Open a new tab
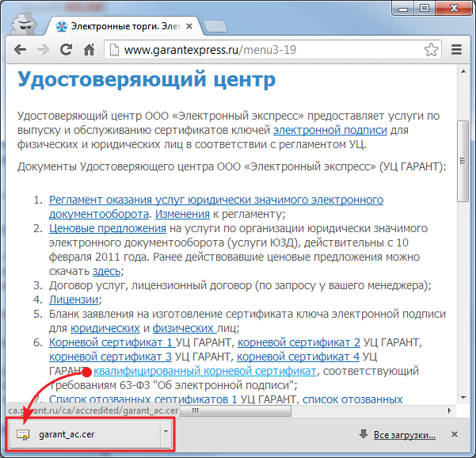 (215, 26)
